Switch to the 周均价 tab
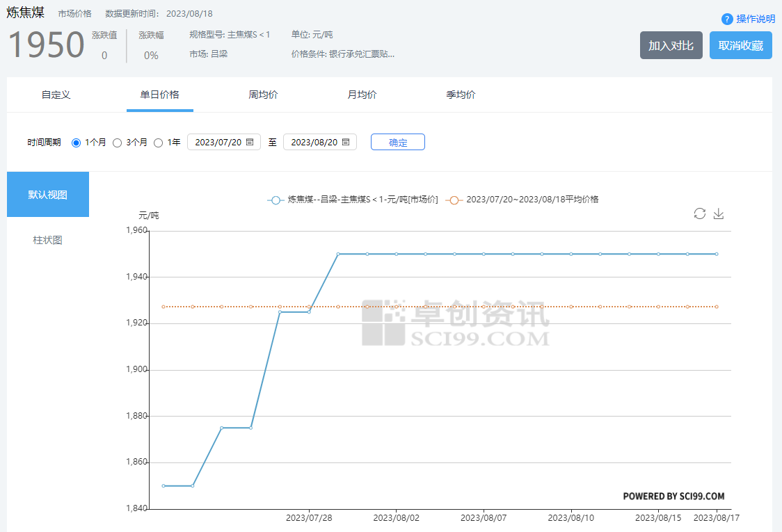The width and height of the screenshot is (782, 532). pyautogui.click(x=263, y=95)
